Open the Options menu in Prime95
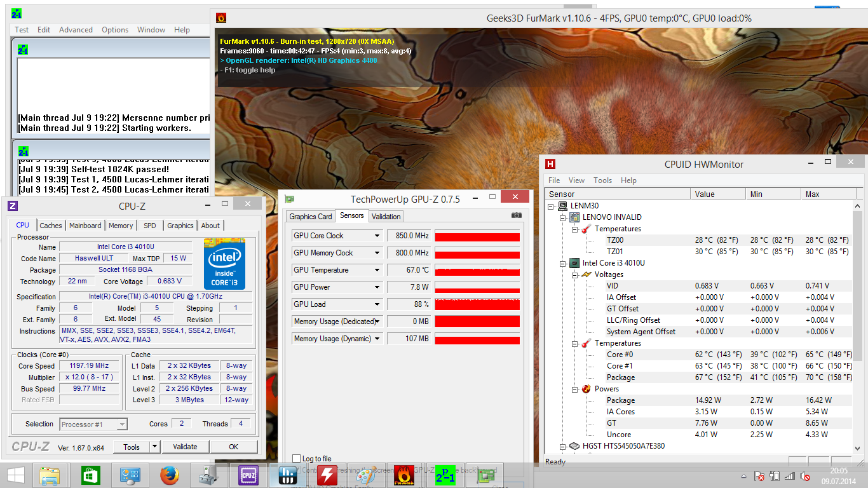The height and width of the screenshot is (488, 868). (x=115, y=30)
